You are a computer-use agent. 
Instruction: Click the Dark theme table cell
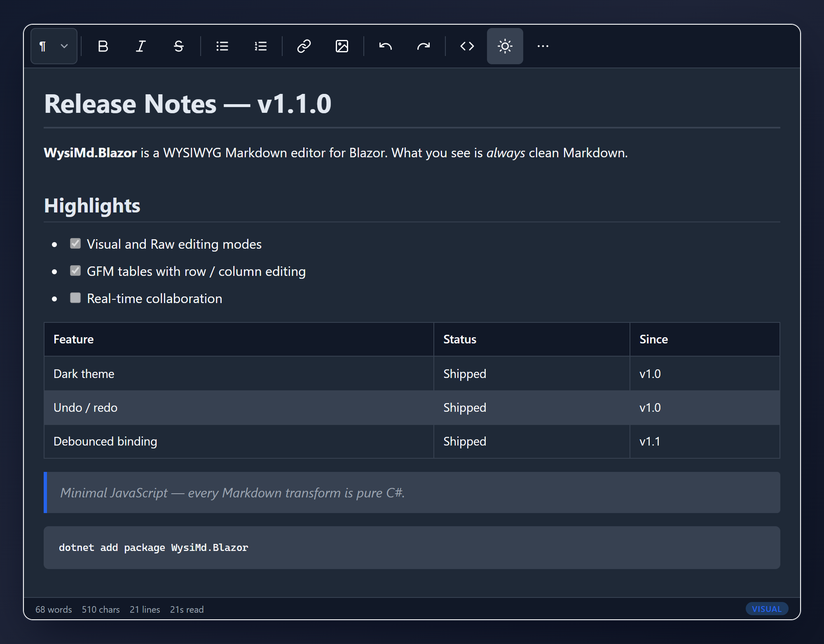click(x=239, y=373)
